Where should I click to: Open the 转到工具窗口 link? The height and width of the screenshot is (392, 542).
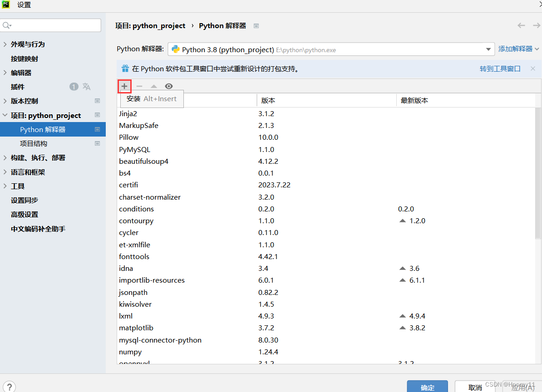pyautogui.click(x=500, y=69)
